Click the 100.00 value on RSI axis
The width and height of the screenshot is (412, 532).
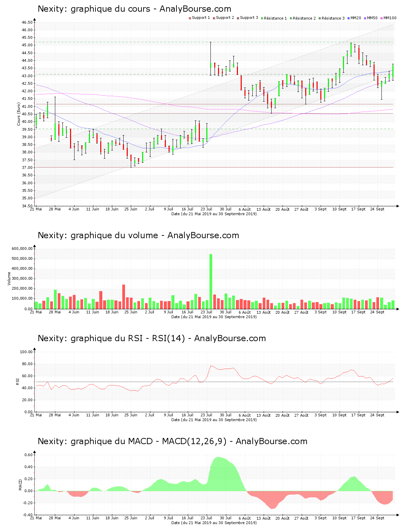tap(26, 352)
